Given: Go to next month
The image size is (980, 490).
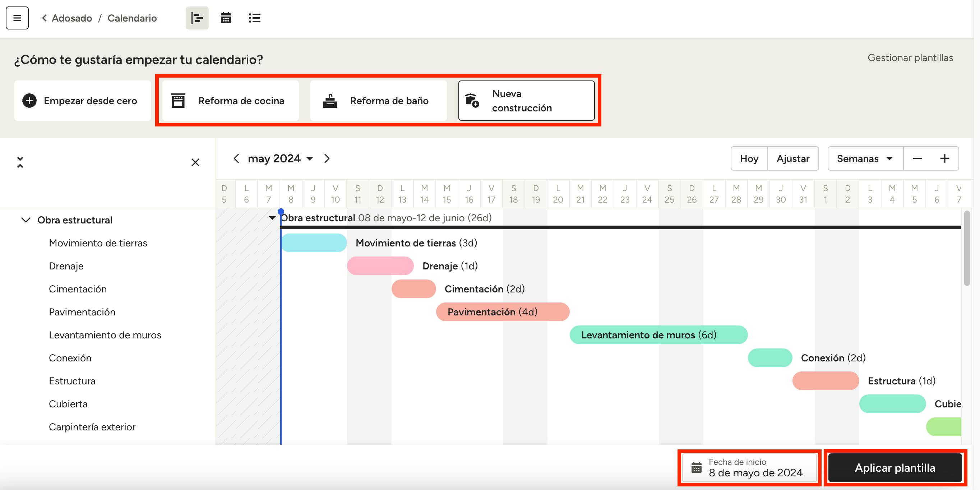Looking at the screenshot, I should (327, 158).
